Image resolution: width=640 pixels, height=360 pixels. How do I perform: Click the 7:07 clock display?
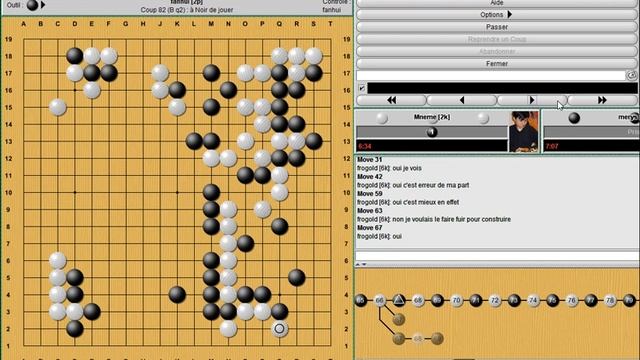[x=552, y=146]
